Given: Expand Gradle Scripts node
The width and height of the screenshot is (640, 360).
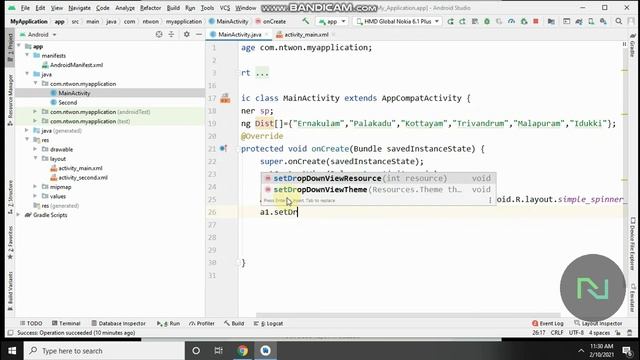Looking at the screenshot, I should [x=18, y=215].
